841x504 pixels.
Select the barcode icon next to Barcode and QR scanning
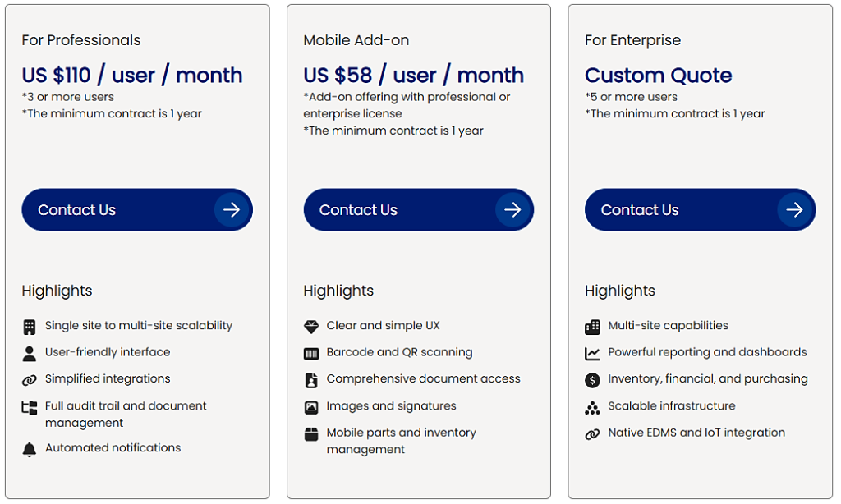click(311, 352)
